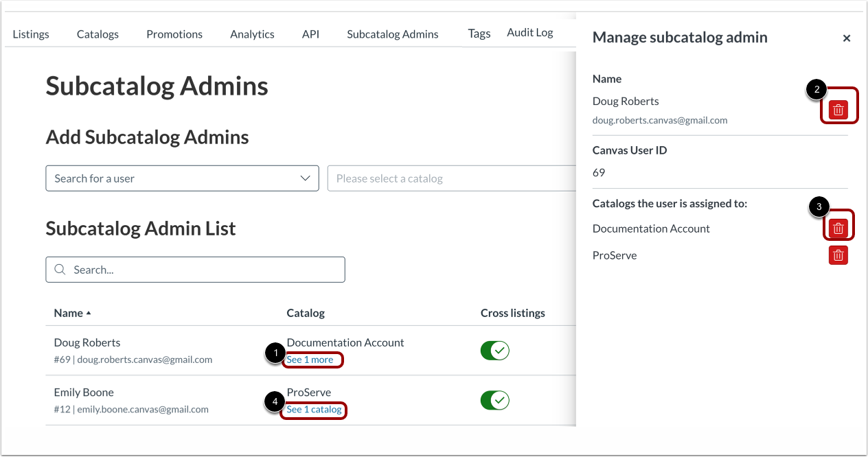The width and height of the screenshot is (868, 457).
Task: Go to the Promotions tab
Action: click(x=174, y=33)
